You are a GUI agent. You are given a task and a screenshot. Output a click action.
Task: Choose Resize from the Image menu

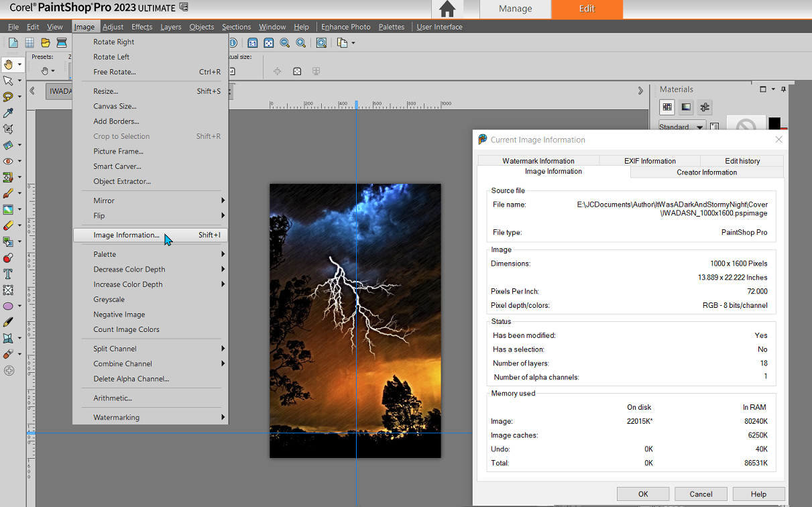(x=106, y=91)
